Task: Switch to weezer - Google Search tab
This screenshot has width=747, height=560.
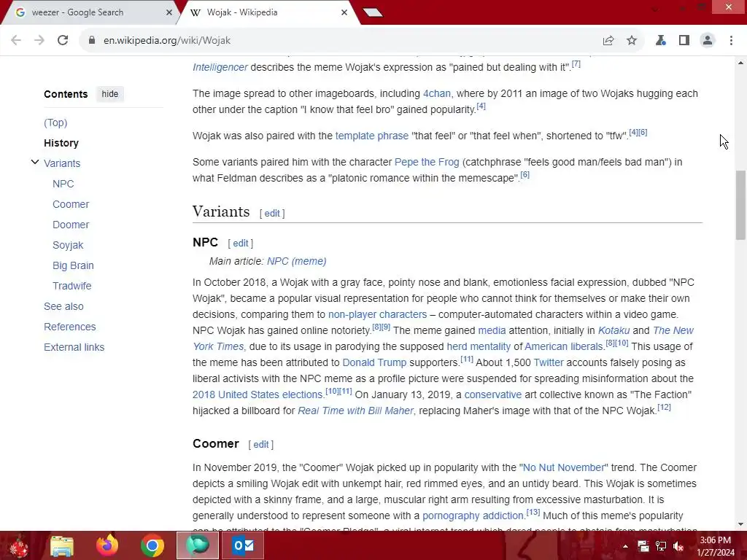Action: pyautogui.click(x=90, y=12)
